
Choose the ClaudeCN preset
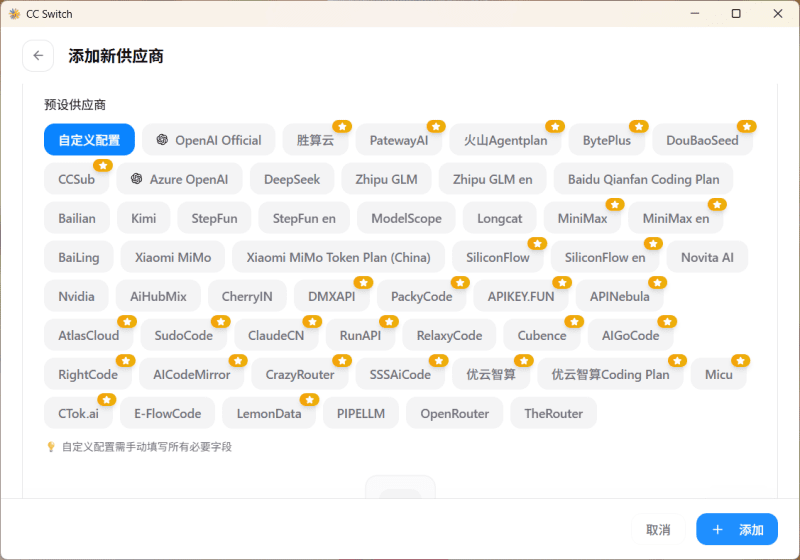(x=276, y=336)
